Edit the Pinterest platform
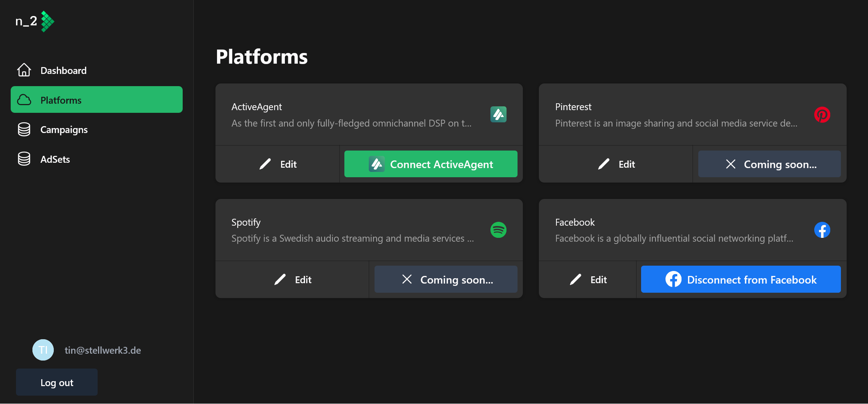The image size is (868, 404). pyautogui.click(x=616, y=164)
